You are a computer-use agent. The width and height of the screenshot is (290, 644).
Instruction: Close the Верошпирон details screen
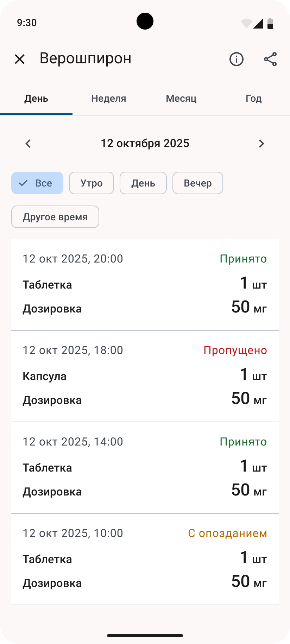pyautogui.click(x=20, y=59)
